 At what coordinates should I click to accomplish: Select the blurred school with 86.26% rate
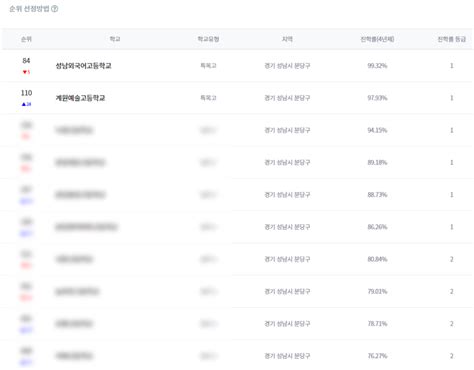(87, 227)
